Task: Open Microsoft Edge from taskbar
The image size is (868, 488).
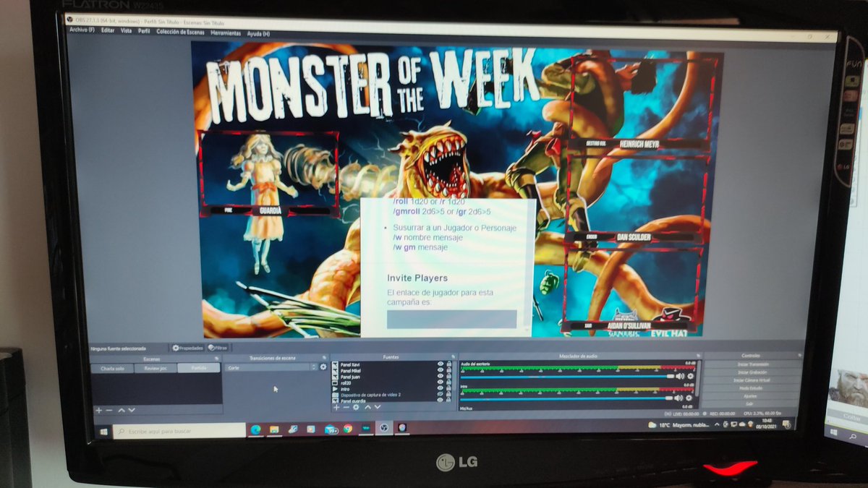Action: coord(255,429)
